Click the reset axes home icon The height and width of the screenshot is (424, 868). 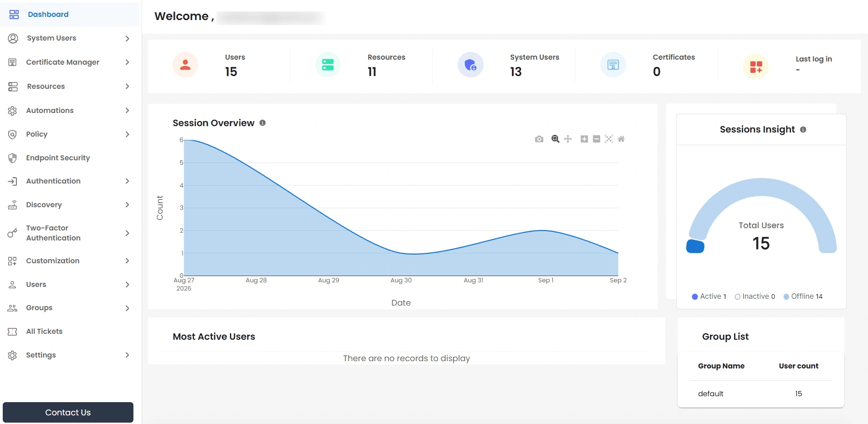tap(621, 139)
